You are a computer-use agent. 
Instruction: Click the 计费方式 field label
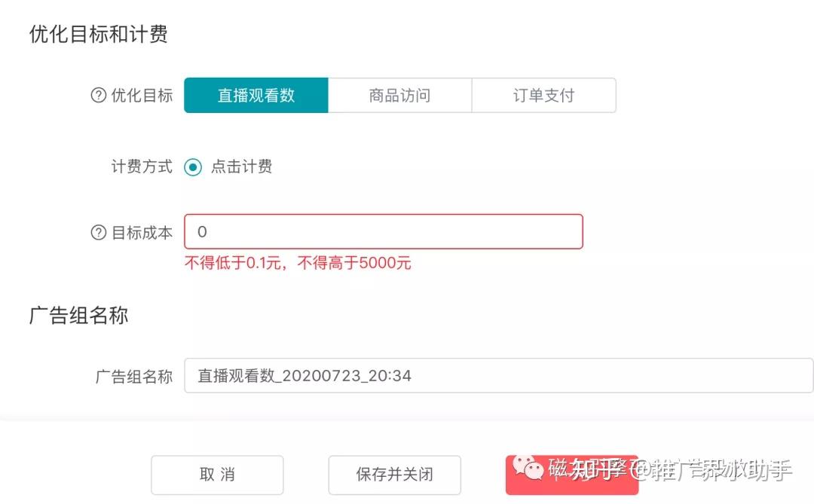coord(142,166)
